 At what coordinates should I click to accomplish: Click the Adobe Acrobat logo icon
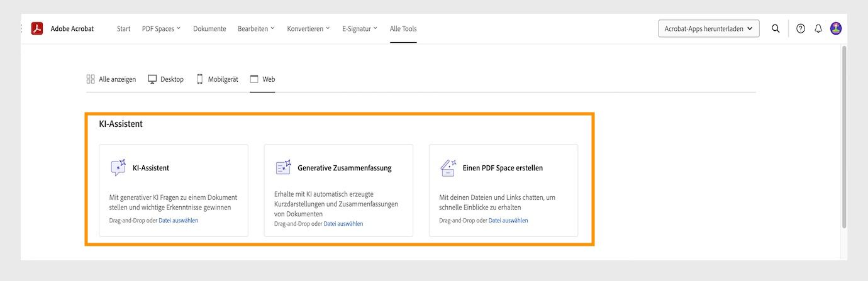(x=37, y=28)
